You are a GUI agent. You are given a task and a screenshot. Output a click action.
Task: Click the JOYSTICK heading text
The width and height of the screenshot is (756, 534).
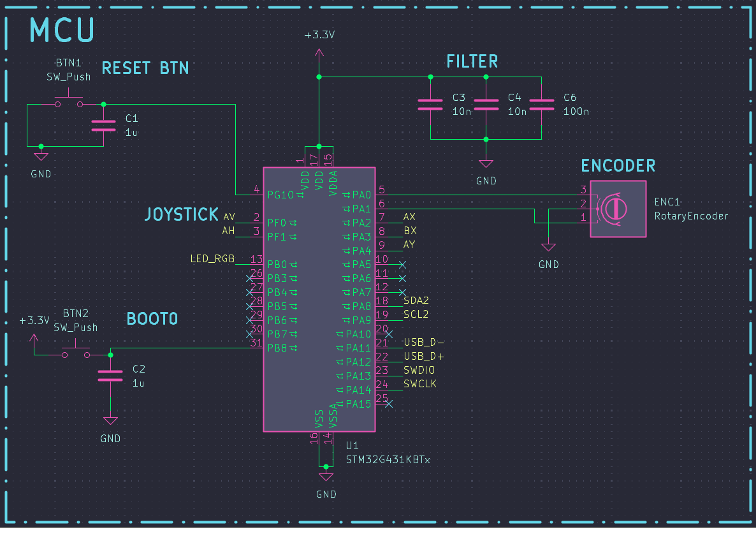pos(181,214)
